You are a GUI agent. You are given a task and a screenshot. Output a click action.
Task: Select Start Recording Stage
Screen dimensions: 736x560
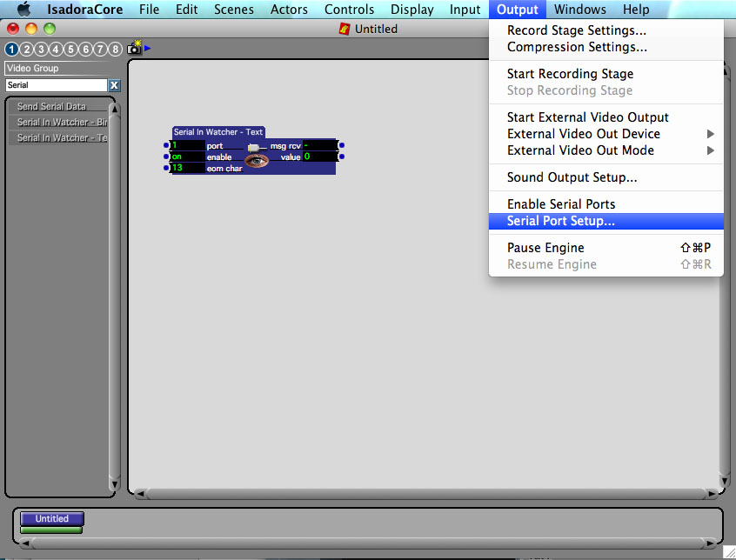[606, 74]
